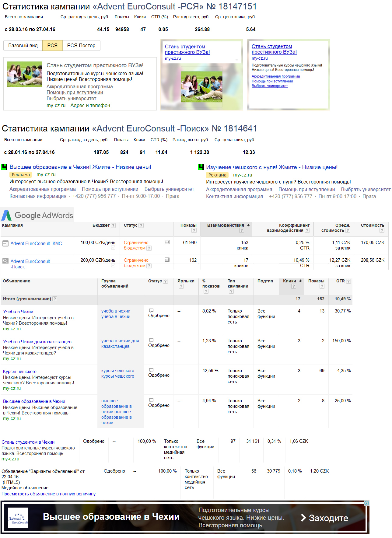Open help icon under Ярлыки header

pyautogui.click(x=181, y=286)
